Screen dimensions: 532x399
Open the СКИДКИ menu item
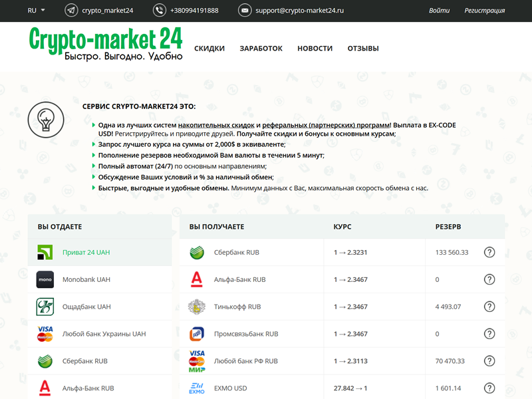(x=209, y=49)
